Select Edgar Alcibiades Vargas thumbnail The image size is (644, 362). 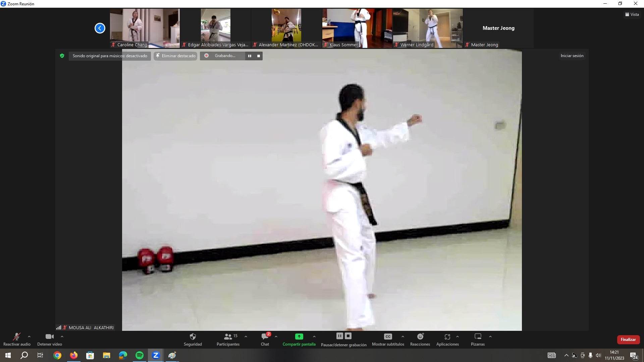216,28
